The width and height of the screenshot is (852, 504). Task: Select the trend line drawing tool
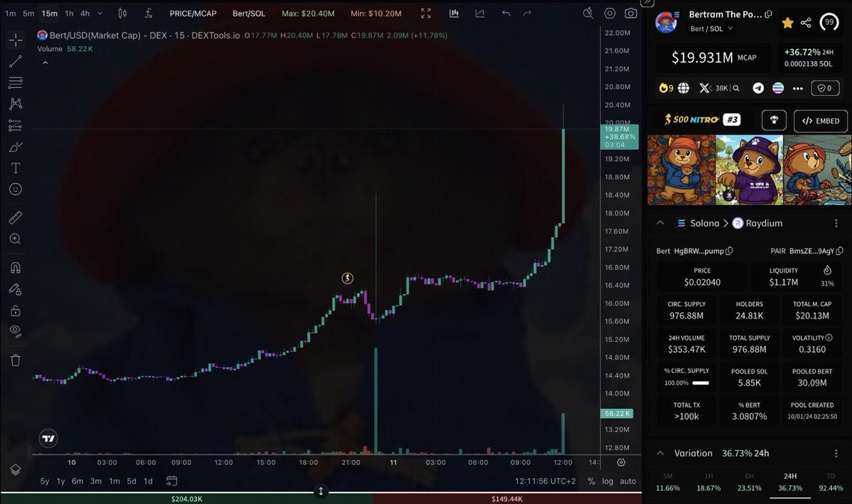(x=16, y=62)
